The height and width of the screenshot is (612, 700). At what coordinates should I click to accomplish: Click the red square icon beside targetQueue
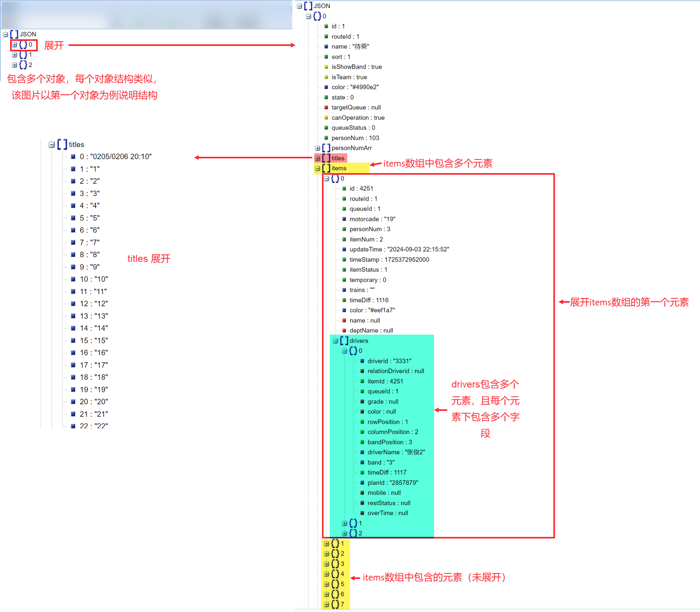(x=326, y=107)
